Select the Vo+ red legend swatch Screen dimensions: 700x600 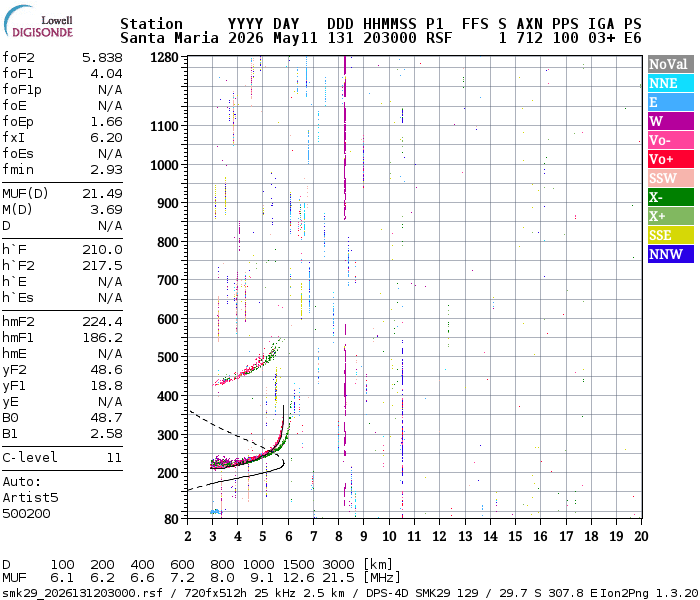point(671,159)
